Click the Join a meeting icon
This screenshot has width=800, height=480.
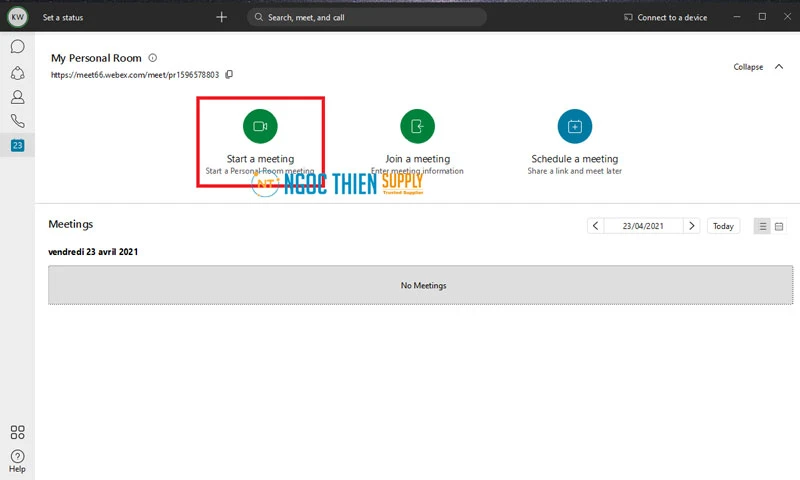click(417, 126)
